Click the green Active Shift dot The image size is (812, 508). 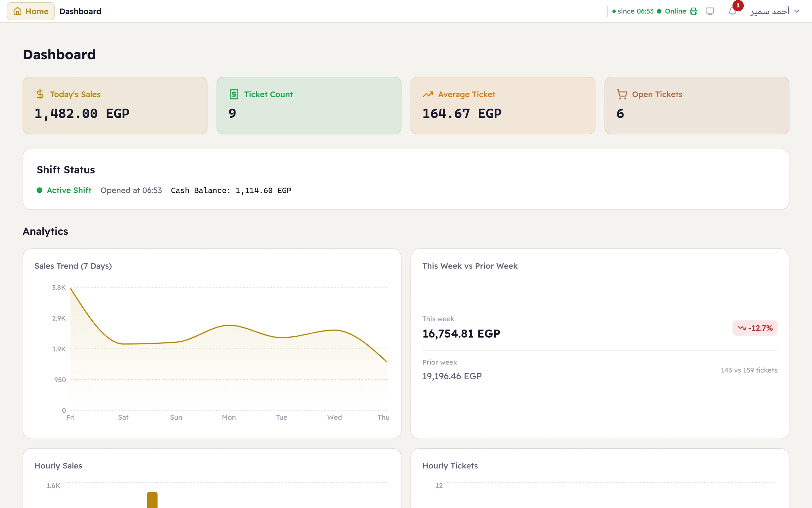coord(39,190)
